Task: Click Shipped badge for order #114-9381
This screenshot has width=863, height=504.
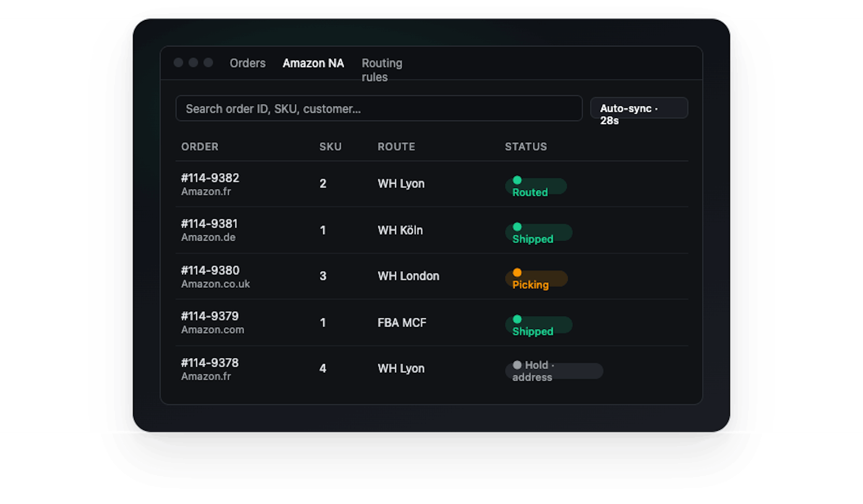Action: (538, 233)
